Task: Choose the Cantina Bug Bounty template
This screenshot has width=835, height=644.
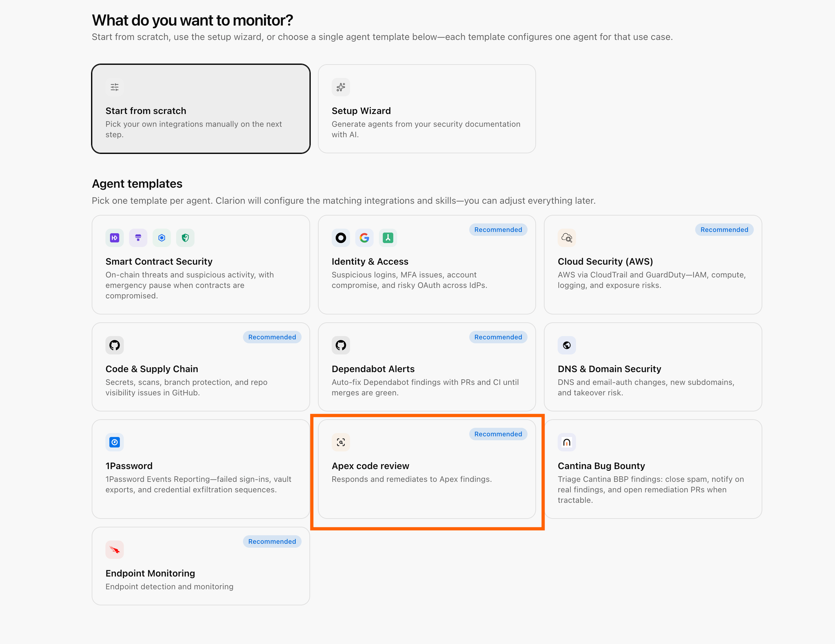Action: tap(653, 469)
